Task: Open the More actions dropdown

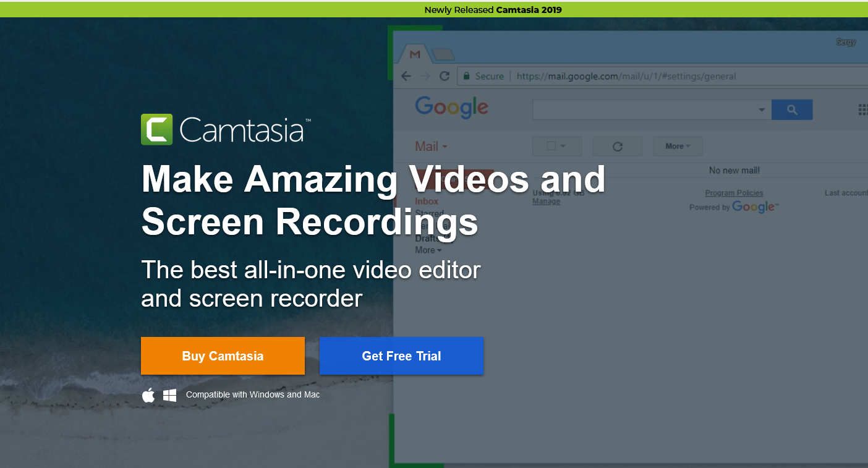Action: tap(678, 147)
